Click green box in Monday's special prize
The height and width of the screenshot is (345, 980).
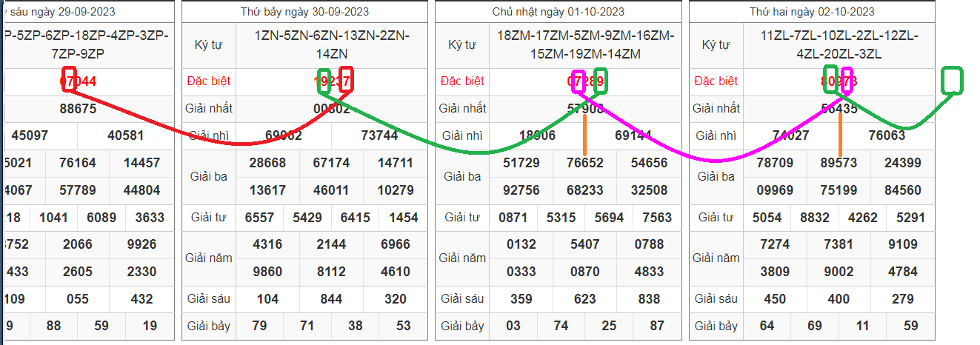click(830, 81)
